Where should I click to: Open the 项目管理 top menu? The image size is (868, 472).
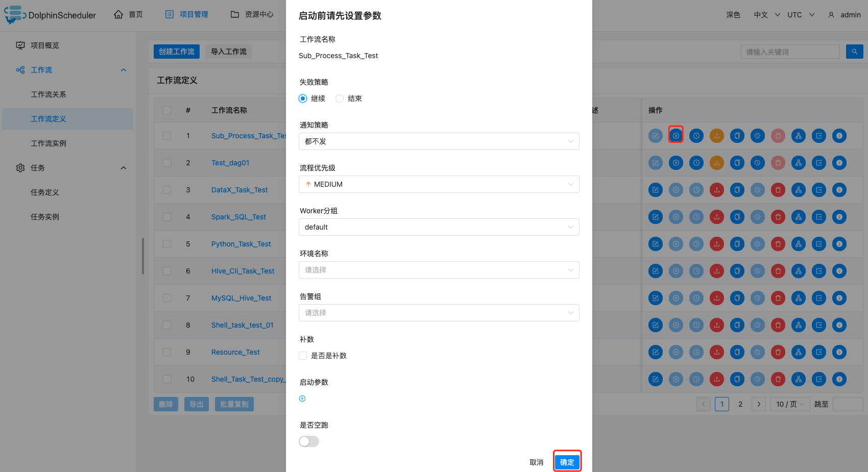(187, 14)
